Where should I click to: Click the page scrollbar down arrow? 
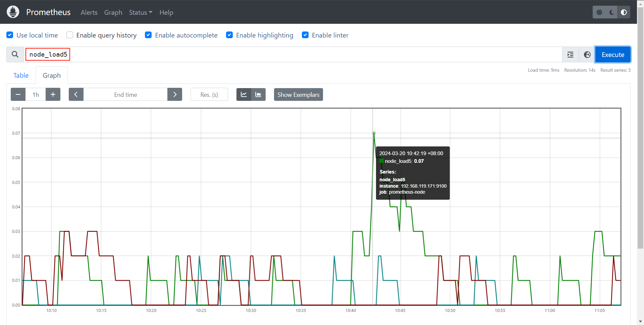640,322
